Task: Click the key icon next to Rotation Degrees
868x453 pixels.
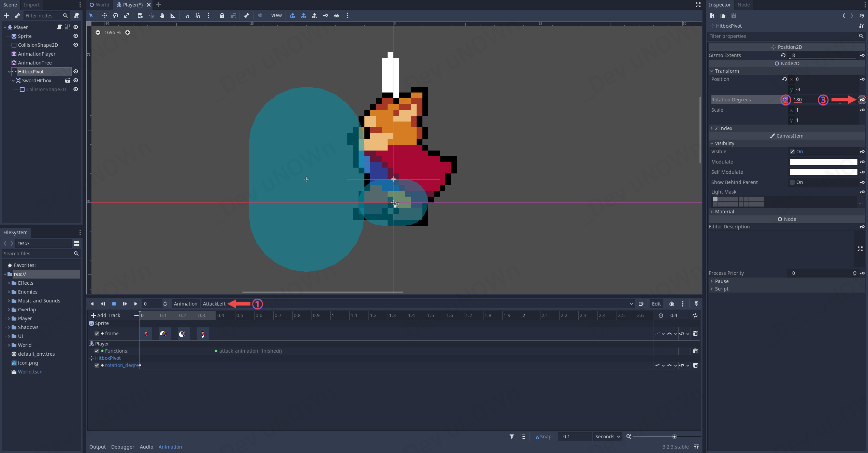Action: (862, 100)
